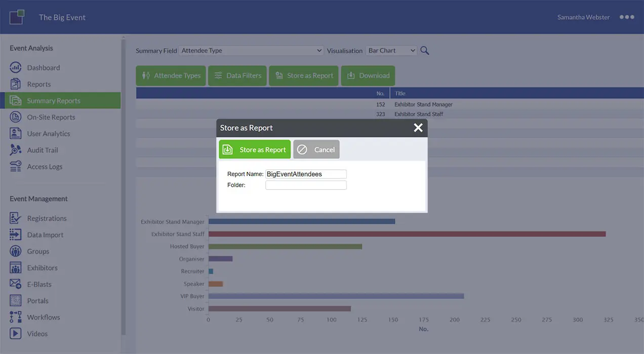The height and width of the screenshot is (354, 644).
Task: Change the Visualisation type dropdown
Action: tap(391, 50)
